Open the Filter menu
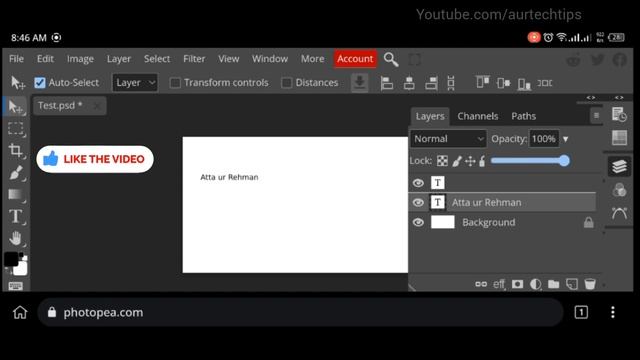The height and width of the screenshot is (360, 640). (194, 59)
